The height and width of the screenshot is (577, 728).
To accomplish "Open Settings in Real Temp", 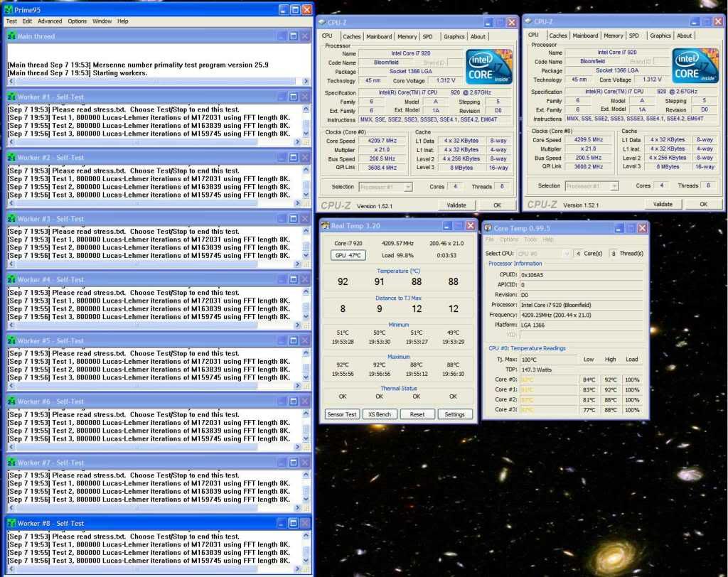I will 454,414.
